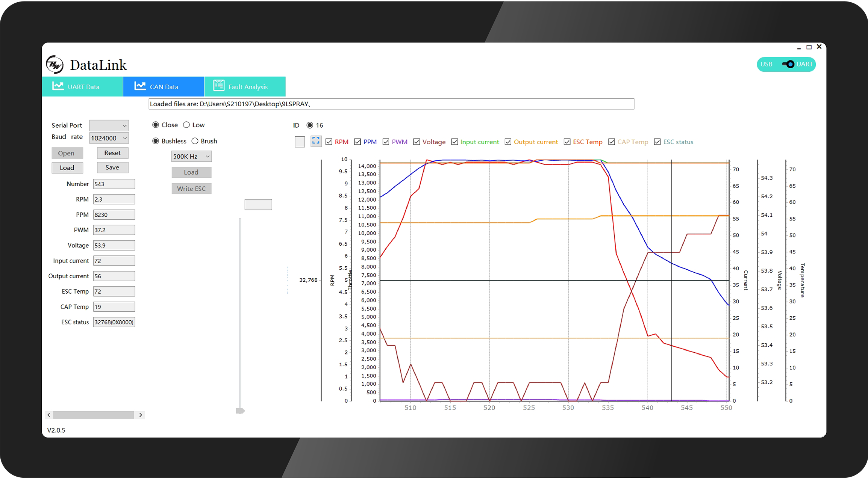Click the CAN Data chart icon
The height and width of the screenshot is (480, 868).
(x=140, y=86)
